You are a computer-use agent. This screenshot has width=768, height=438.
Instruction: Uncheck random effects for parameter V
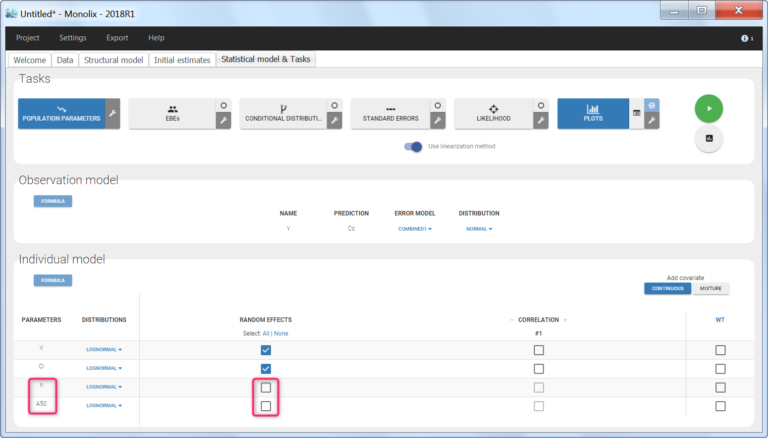pos(265,350)
